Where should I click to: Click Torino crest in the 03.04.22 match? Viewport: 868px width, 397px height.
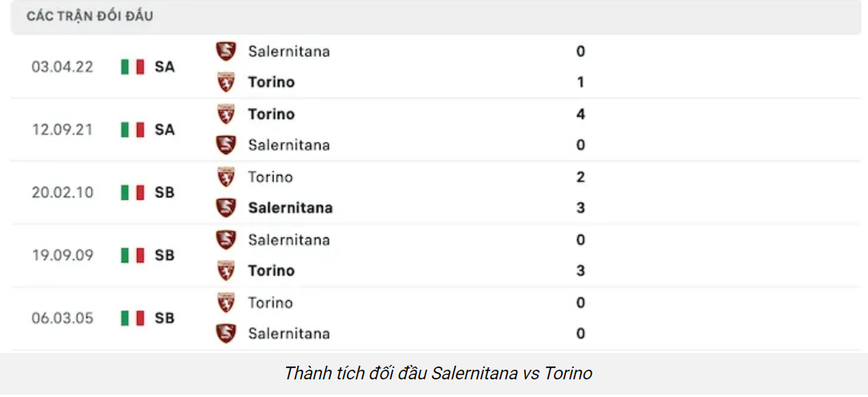coord(226,82)
